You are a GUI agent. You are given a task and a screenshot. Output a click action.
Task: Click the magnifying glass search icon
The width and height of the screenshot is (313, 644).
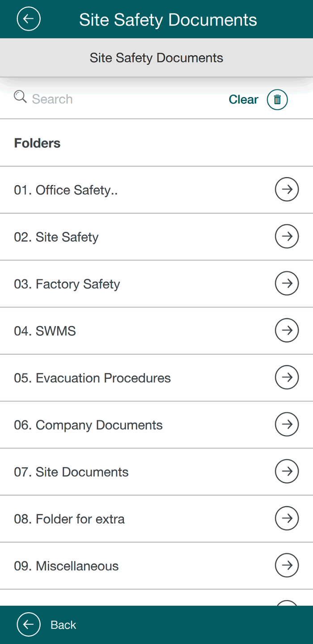(x=20, y=97)
